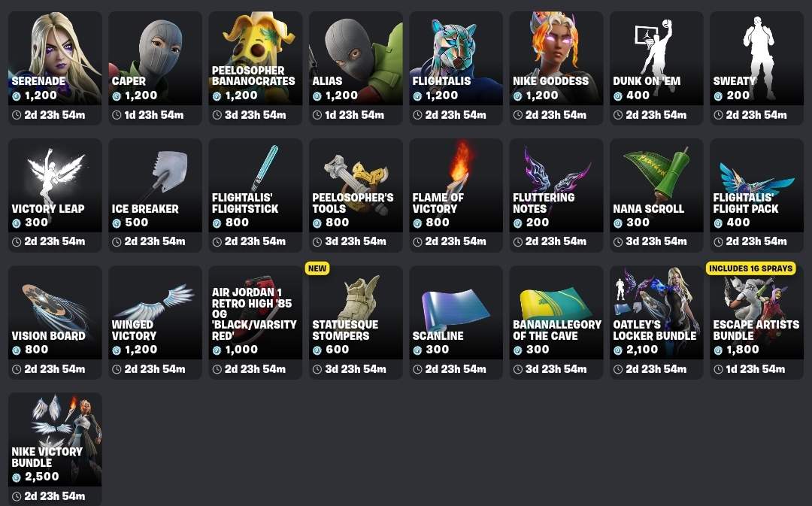Open the Serenade outfit card
This screenshot has height=506, width=812.
coord(55,68)
